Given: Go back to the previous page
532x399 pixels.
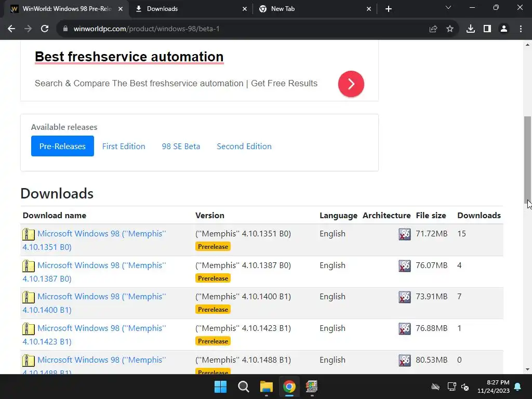Looking at the screenshot, I should pyautogui.click(x=11, y=29).
